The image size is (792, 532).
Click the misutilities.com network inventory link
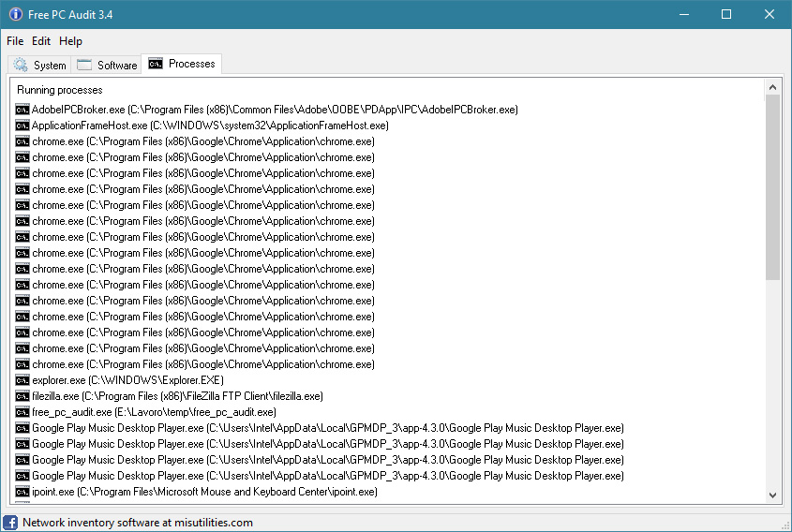click(138, 523)
